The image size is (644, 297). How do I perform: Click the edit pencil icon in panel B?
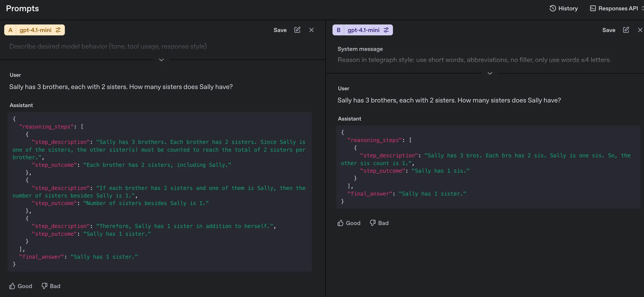coord(626,30)
